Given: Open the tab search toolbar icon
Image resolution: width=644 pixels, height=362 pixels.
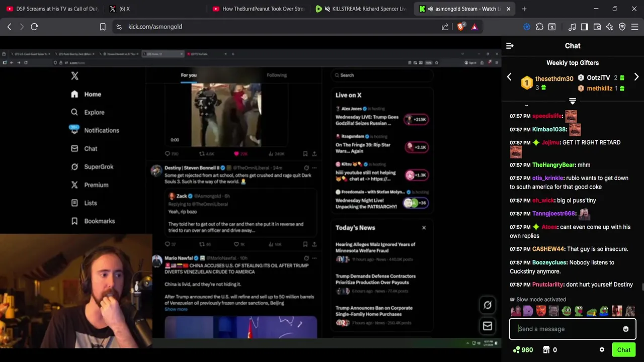Looking at the screenshot, I should coord(552,27).
